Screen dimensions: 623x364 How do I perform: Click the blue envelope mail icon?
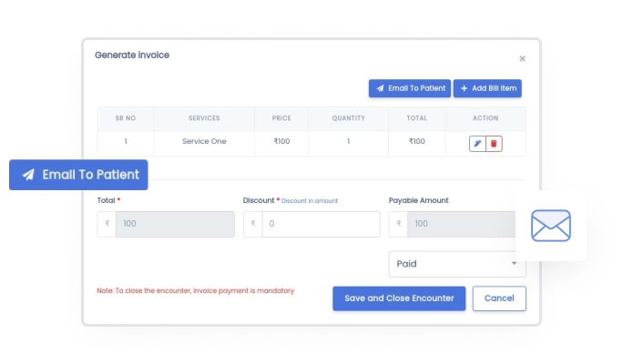click(x=550, y=226)
